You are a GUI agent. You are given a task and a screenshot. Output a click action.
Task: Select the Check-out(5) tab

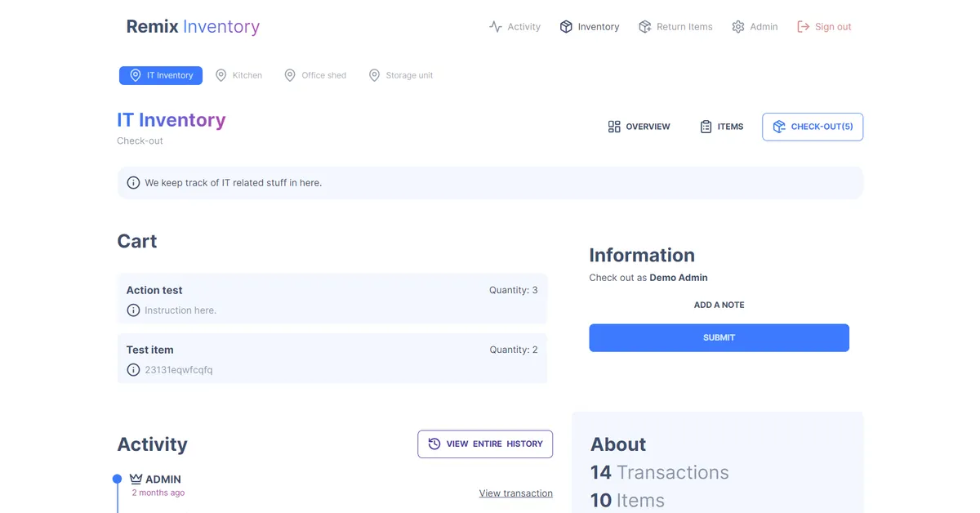[x=813, y=127]
